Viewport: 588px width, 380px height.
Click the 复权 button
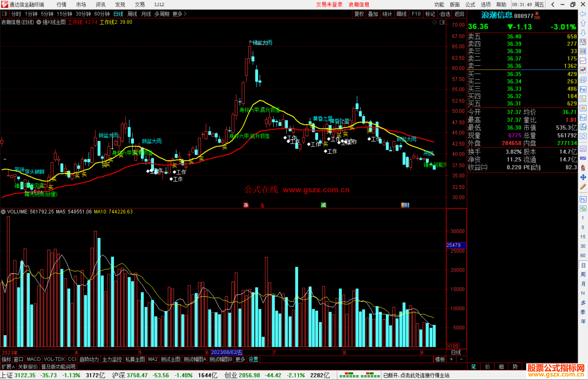[x=359, y=14]
